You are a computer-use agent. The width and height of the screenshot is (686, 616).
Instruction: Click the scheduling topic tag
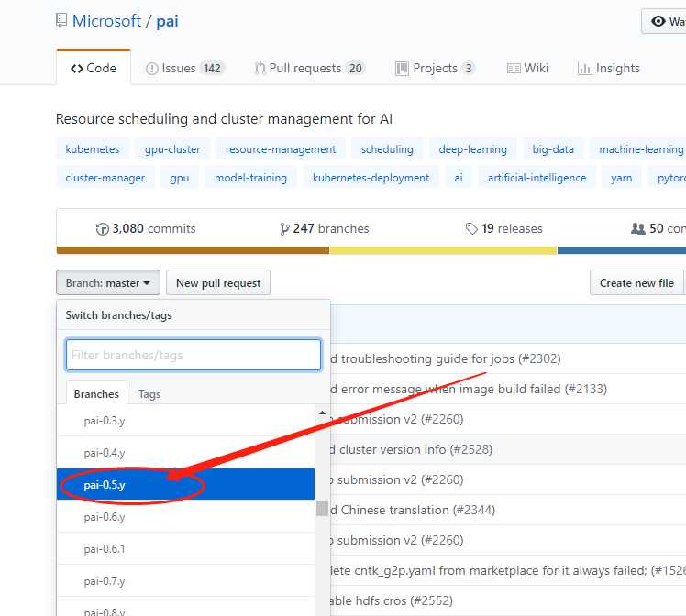click(387, 149)
